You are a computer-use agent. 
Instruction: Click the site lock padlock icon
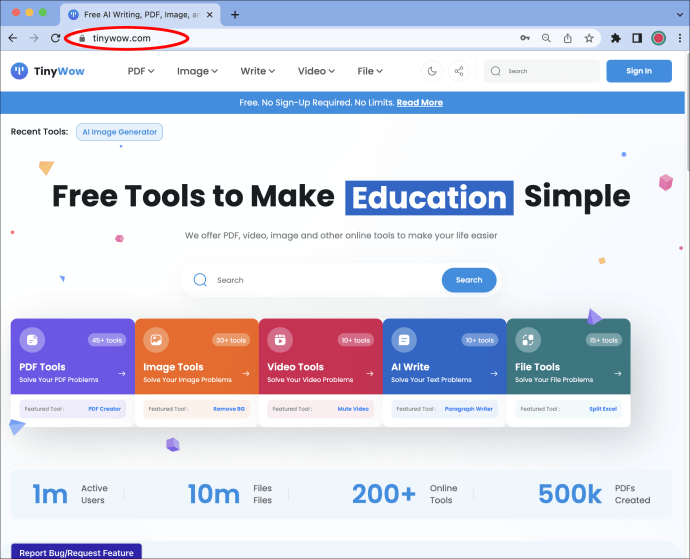pyautogui.click(x=82, y=38)
